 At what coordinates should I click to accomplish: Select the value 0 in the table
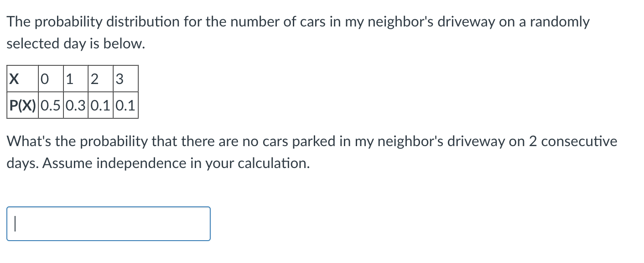tap(50, 79)
